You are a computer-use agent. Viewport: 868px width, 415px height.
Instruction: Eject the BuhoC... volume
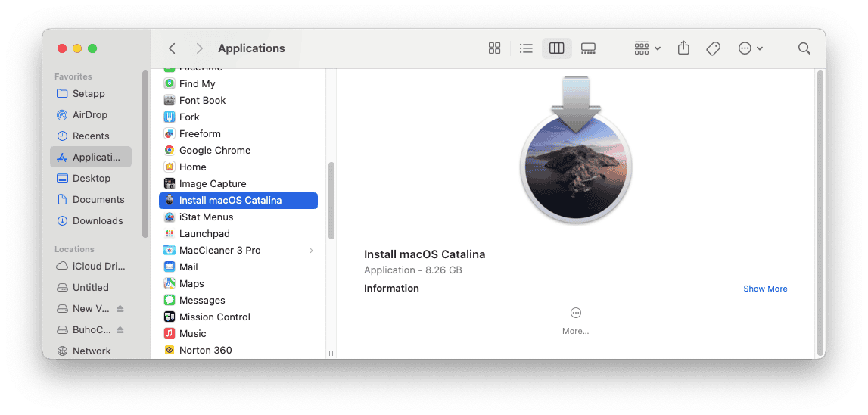tap(120, 329)
